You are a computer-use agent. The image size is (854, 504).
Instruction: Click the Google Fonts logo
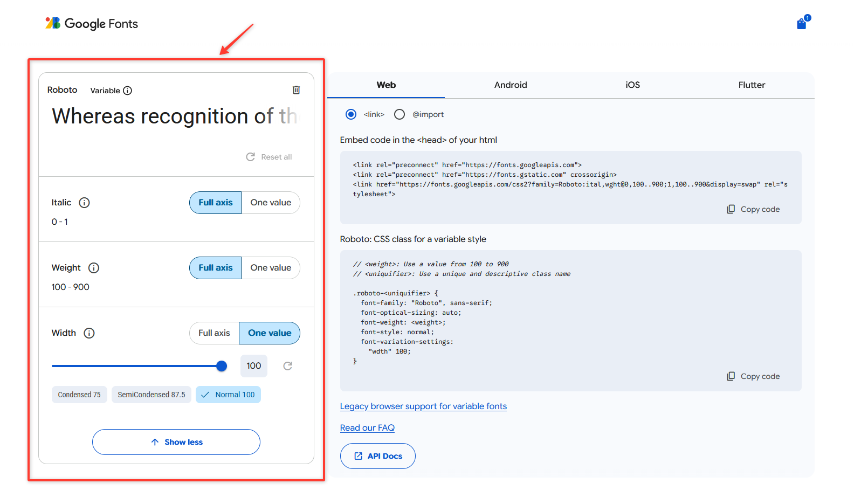(x=92, y=24)
